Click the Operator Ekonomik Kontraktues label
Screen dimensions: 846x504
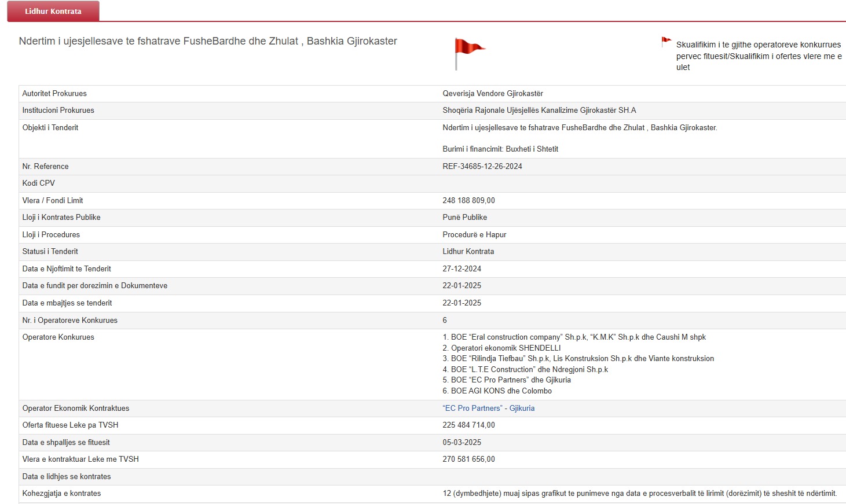pos(76,408)
